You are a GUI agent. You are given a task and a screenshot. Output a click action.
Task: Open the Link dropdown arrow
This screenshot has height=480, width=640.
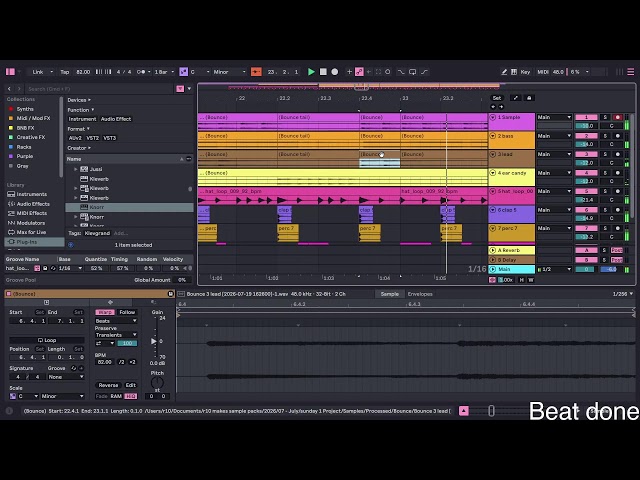51,72
